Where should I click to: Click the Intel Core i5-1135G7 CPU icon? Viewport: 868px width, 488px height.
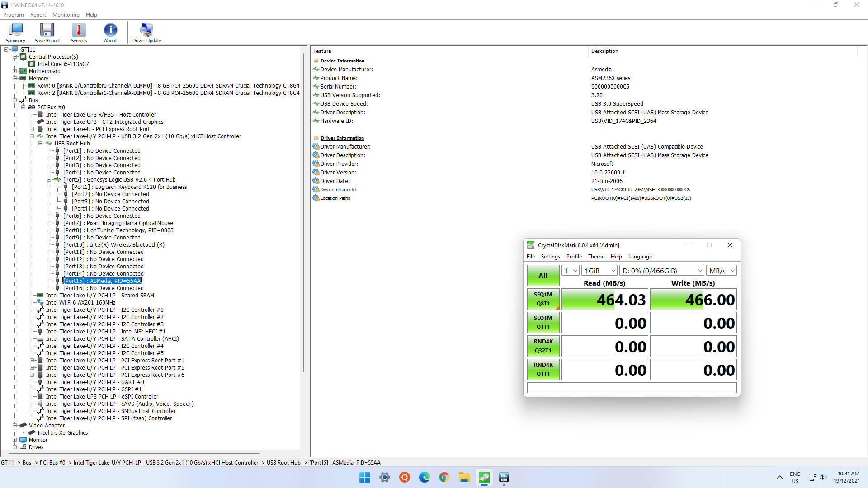coord(32,64)
